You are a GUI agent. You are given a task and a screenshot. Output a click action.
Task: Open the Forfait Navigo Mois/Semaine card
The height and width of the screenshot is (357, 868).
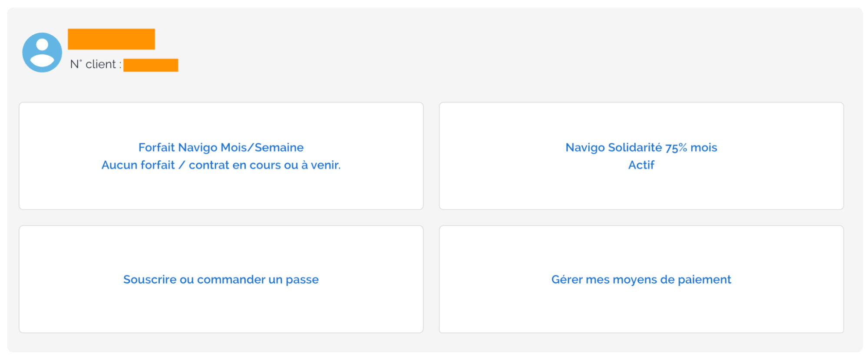221,156
